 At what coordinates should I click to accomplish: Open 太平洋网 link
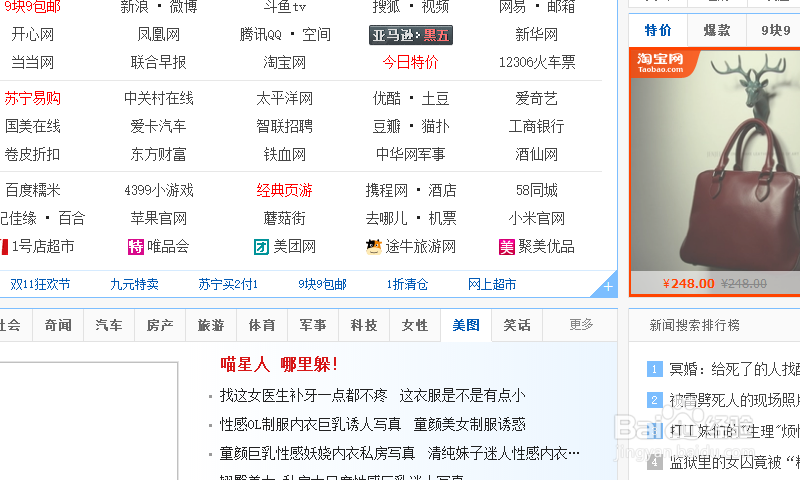tap(285, 98)
